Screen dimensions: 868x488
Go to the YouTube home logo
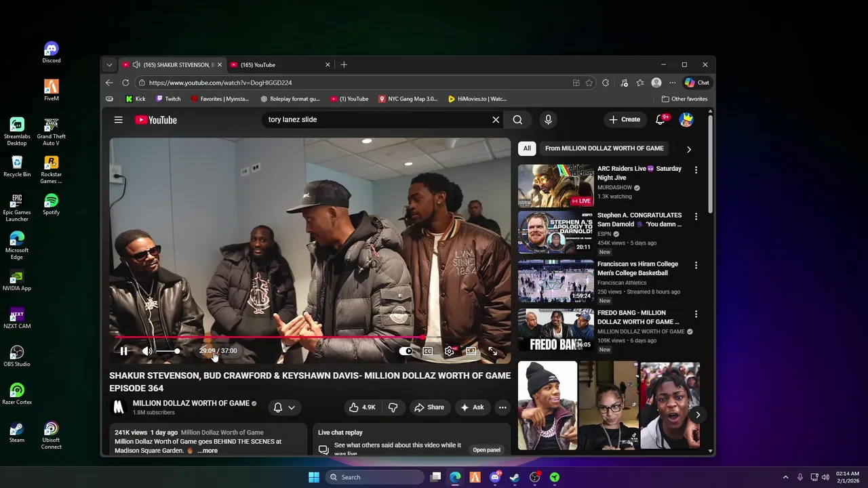pos(156,120)
